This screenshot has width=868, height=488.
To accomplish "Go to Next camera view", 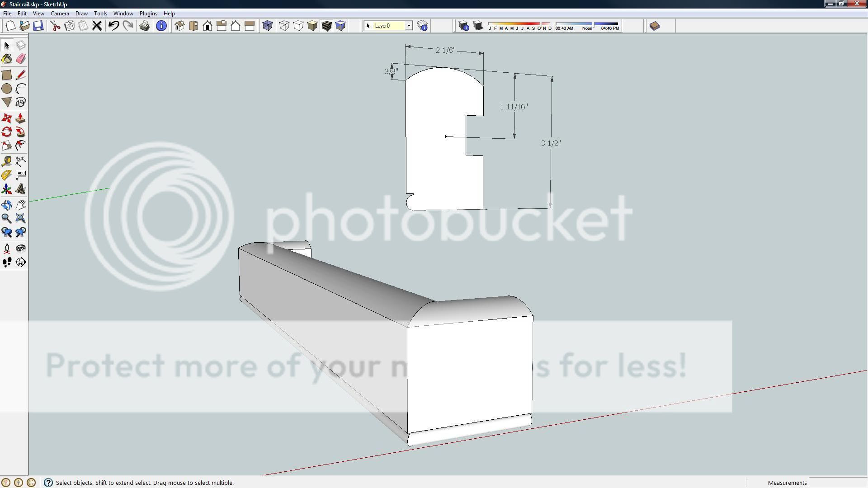I will (x=21, y=232).
